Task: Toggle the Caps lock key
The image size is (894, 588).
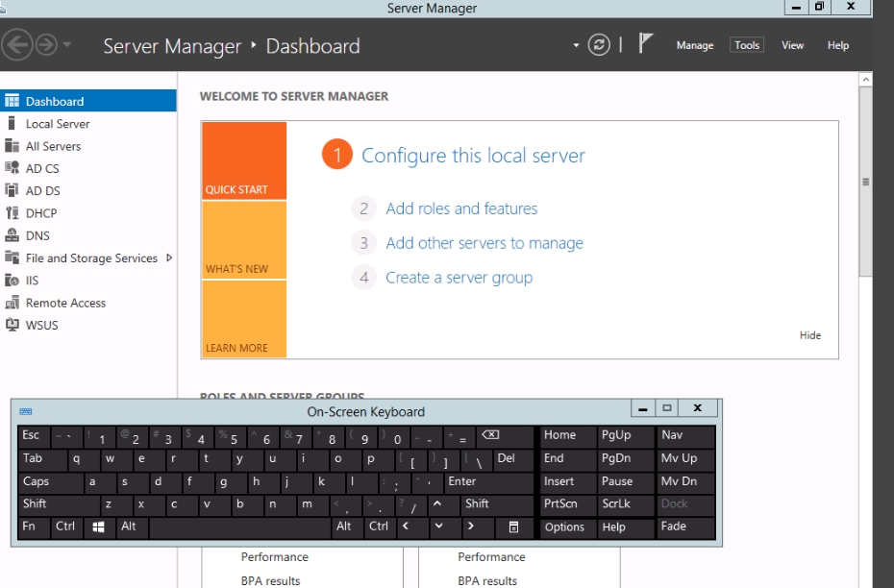Action: coord(50,482)
